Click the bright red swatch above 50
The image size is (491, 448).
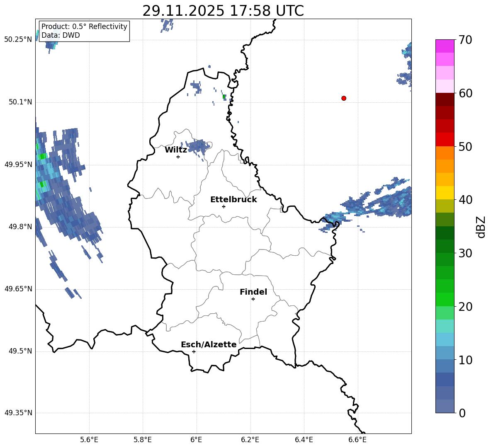(x=445, y=140)
